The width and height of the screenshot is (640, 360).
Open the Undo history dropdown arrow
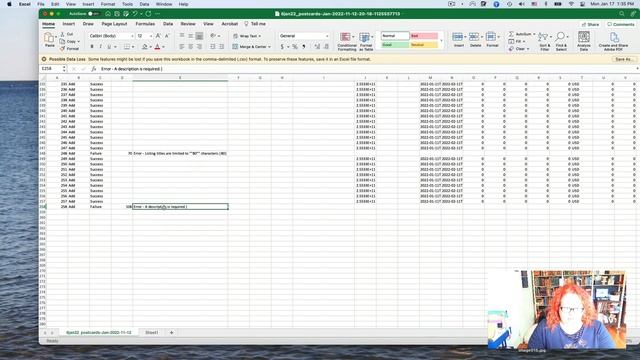coord(141,14)
